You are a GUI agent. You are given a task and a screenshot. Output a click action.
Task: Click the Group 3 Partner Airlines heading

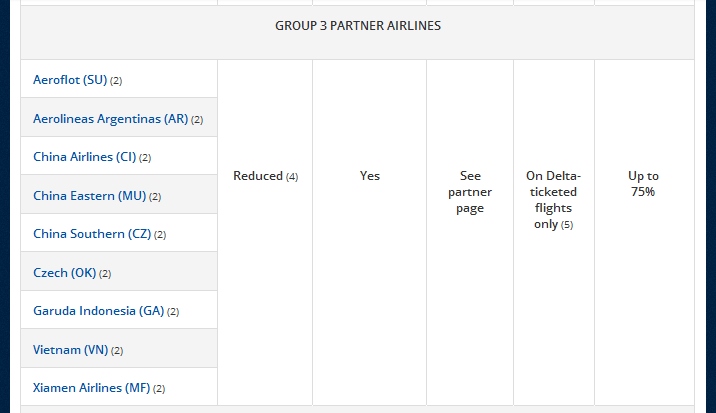(x=358, y=26)
